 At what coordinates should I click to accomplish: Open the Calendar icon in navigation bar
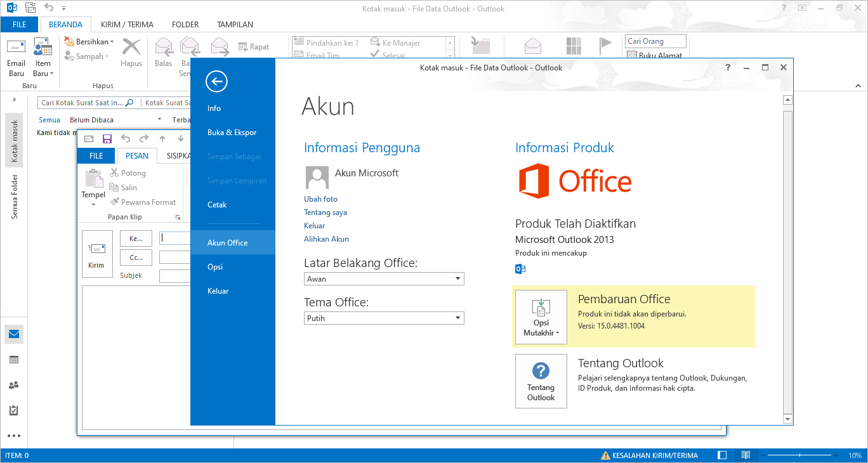coord(14,360)
